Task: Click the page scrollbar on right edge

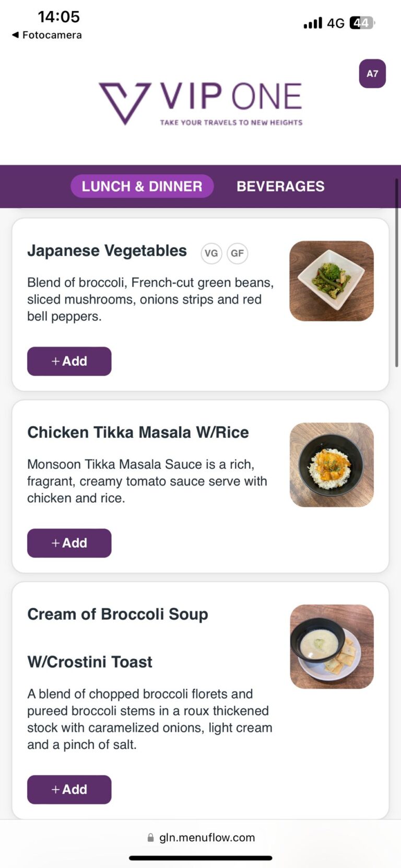Action: tap(397, 273)
